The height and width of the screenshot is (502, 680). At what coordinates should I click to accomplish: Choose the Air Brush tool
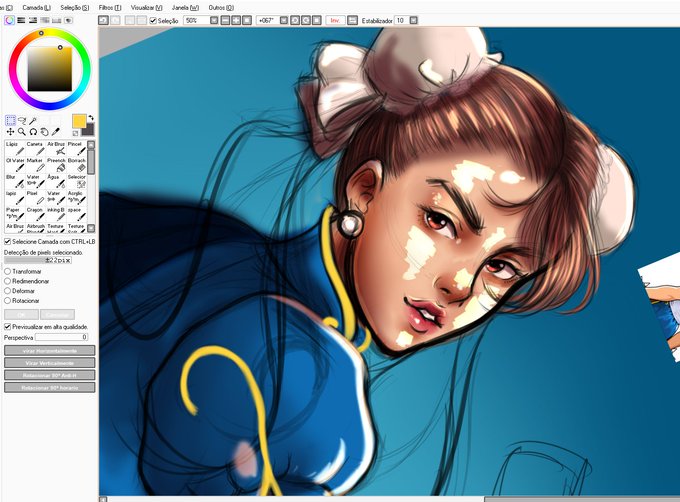coord(56,148)
